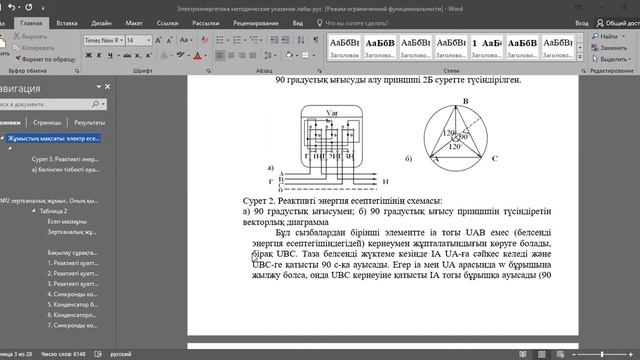This screenshot has width=640, height=360.
Task: Activate the Формат по образцу painter
Action: tap(45, 59)
